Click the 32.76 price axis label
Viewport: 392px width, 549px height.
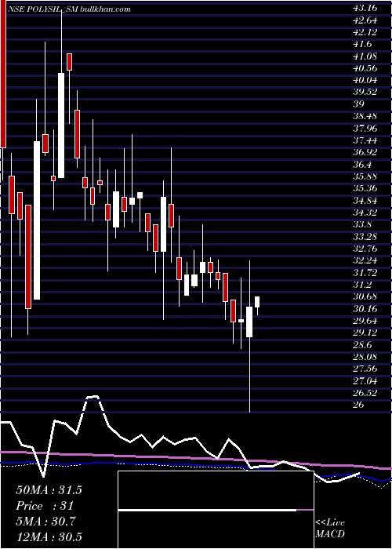[x=366, y=249]
